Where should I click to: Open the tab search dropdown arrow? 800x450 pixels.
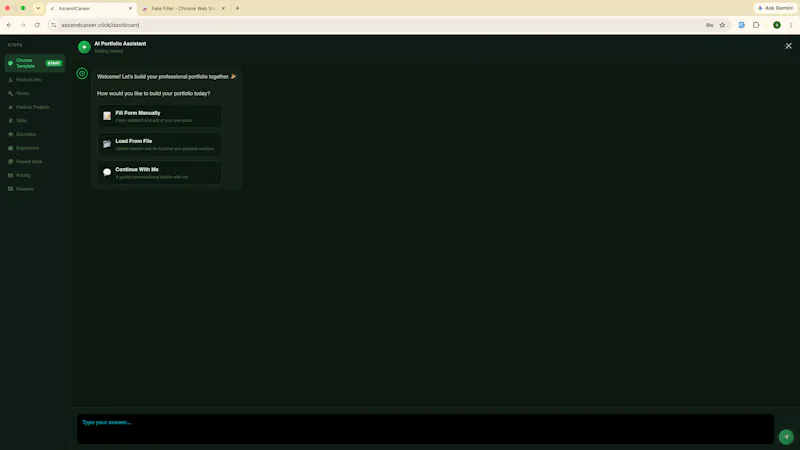click(x=38, y=8)
